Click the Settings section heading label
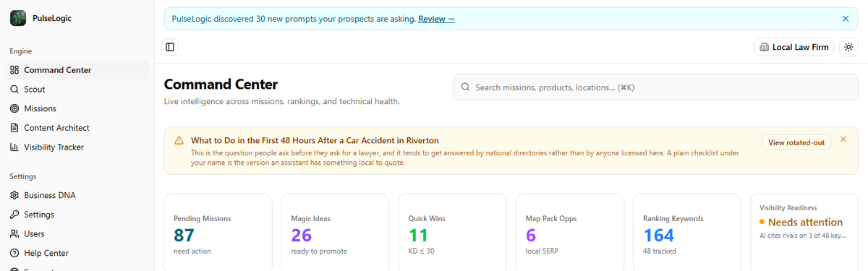Viewport: 868px width, 271px height. 23,176
